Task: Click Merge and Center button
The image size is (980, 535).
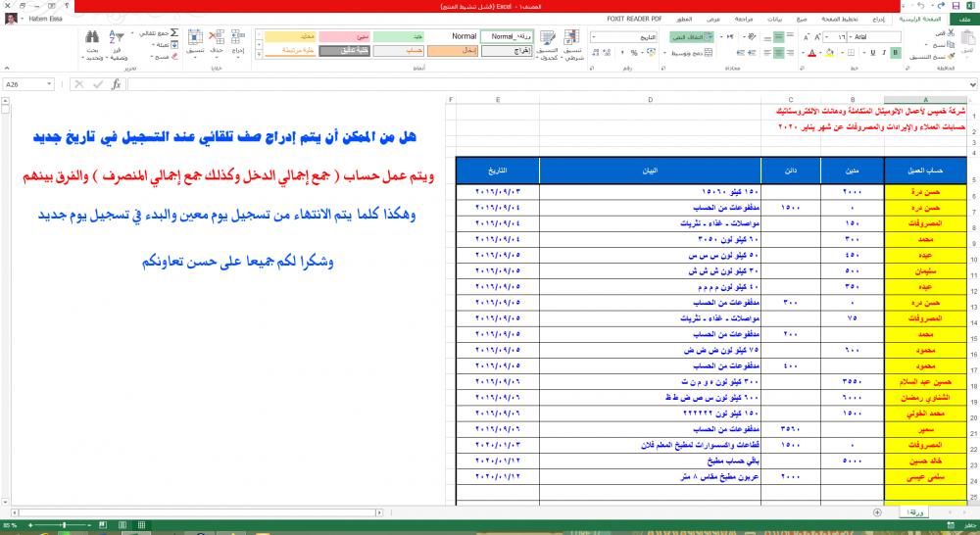Action: coord(691,53)
